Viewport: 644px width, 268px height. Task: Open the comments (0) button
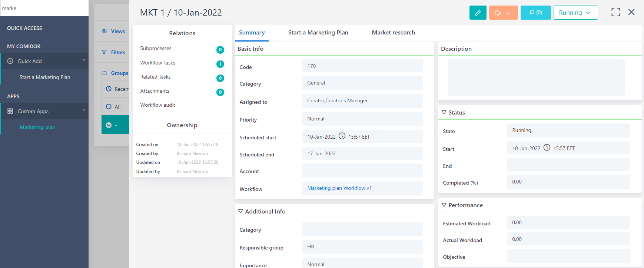point(535,13)
